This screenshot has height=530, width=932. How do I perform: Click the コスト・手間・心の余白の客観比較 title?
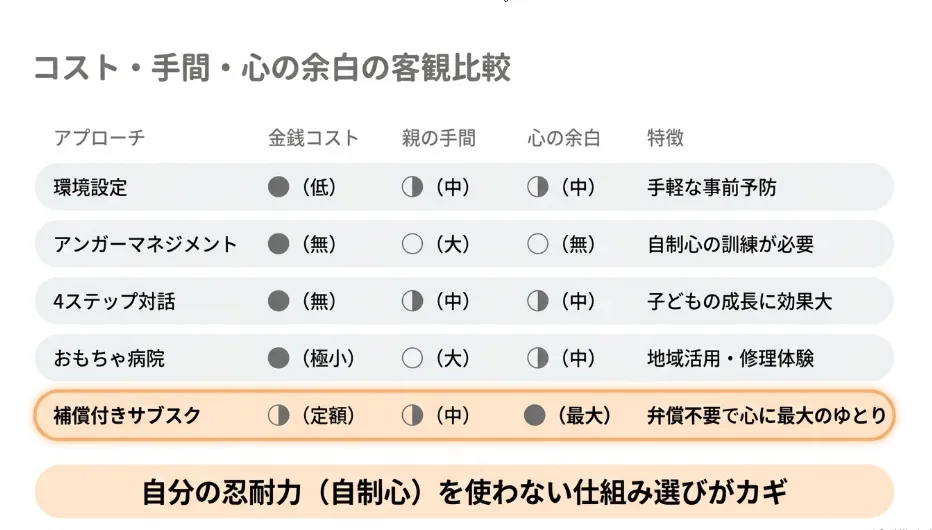(272, 67)
